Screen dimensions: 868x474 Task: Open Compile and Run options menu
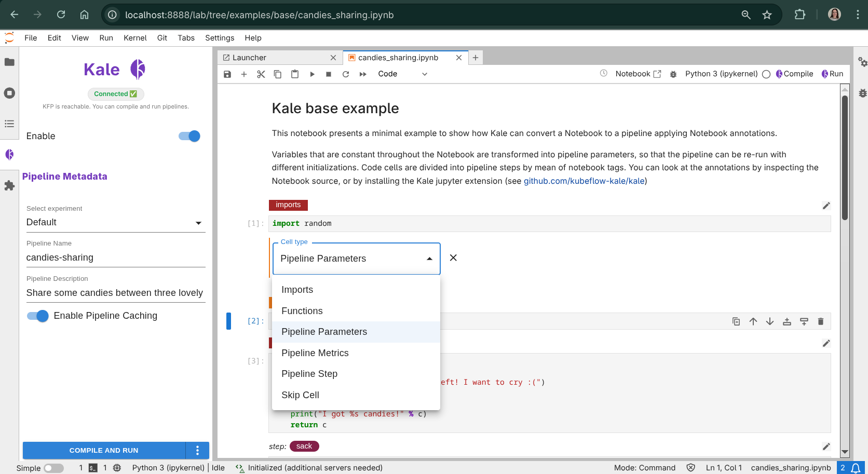197,450
